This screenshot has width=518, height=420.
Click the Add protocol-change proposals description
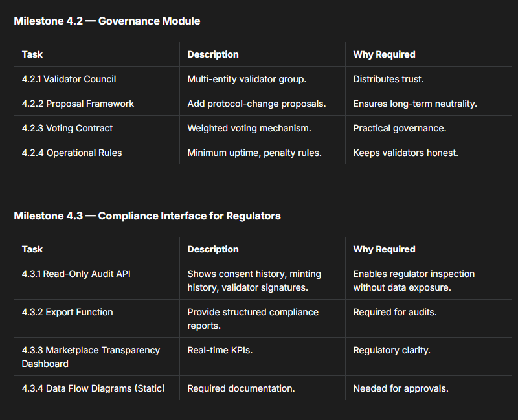click(256, 104)
